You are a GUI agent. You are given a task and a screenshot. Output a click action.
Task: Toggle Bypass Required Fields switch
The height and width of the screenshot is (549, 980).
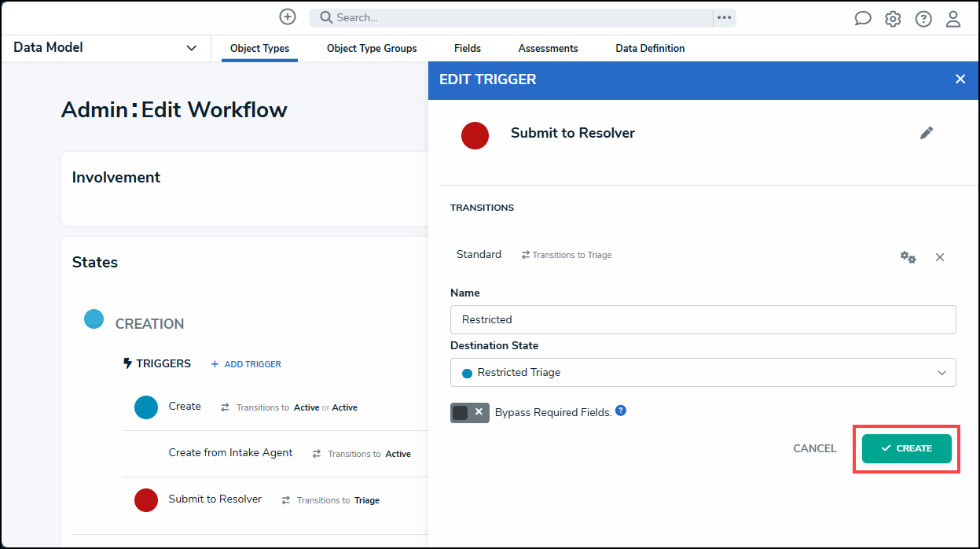[470, 413]
